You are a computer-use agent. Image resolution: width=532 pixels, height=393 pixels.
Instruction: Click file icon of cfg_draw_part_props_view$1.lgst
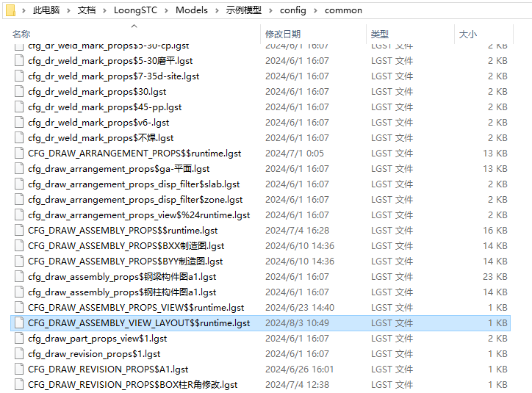pos(19,339)
